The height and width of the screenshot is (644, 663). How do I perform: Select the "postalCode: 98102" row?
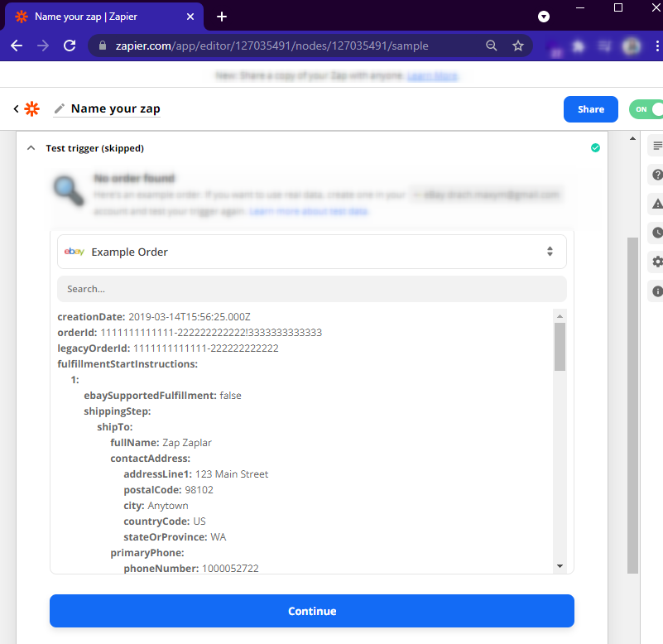(x=168, y=490)
